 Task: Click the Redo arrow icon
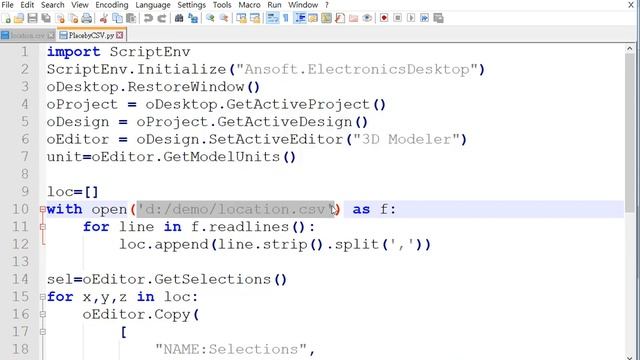click(x=162, y=18)
